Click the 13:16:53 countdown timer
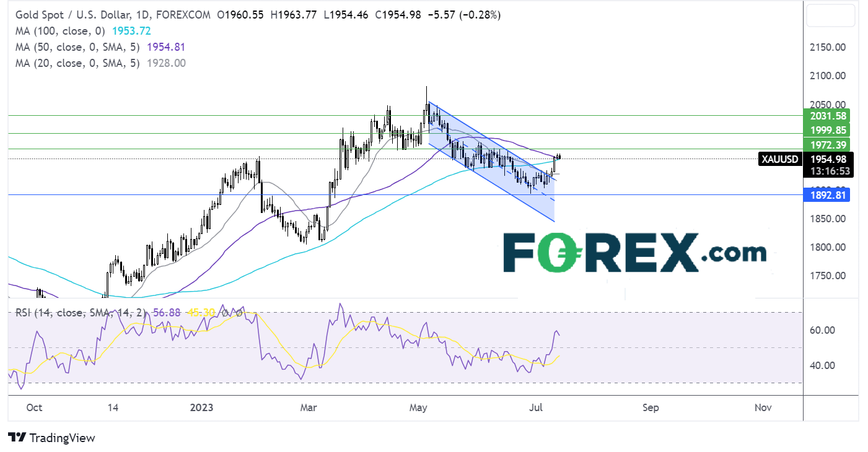Viewport: 868px width, 452px height. click(x=829, y=172)
